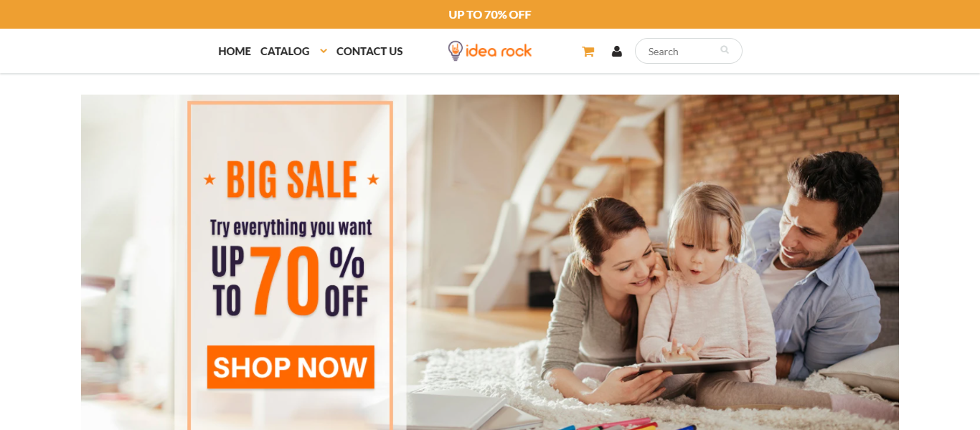Open the shopping cart icon
Screen dimensions: 980x430
[588, 52]
